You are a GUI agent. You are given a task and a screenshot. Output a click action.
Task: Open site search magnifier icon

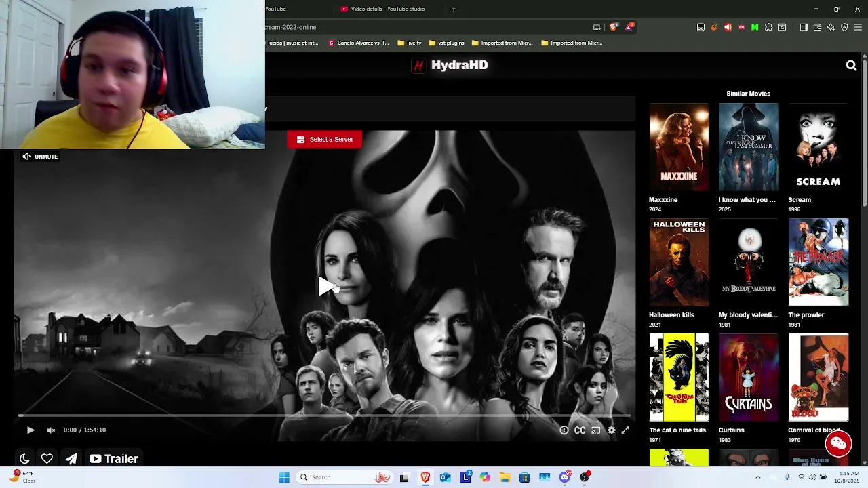[x=851, y=66]
